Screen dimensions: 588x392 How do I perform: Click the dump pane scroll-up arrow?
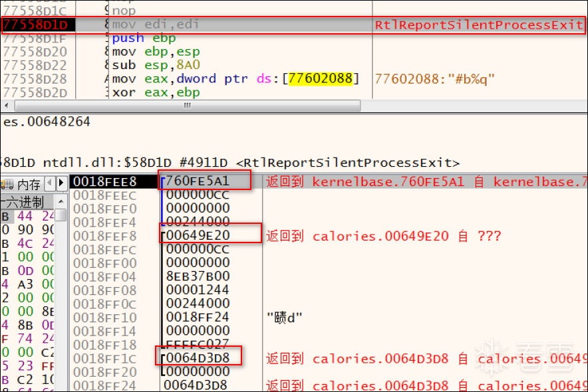61,202
